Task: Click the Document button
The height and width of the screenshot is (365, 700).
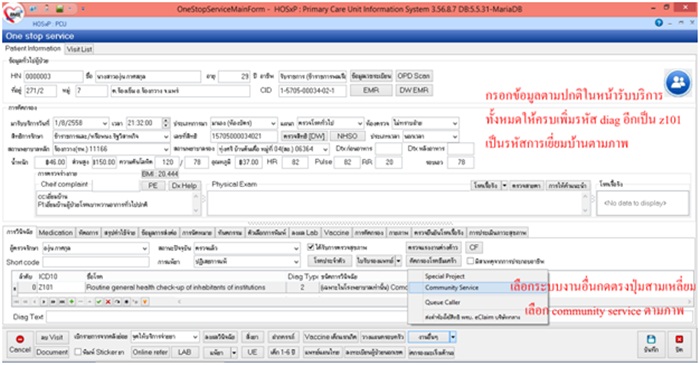Action: click(x=52, y=352)
